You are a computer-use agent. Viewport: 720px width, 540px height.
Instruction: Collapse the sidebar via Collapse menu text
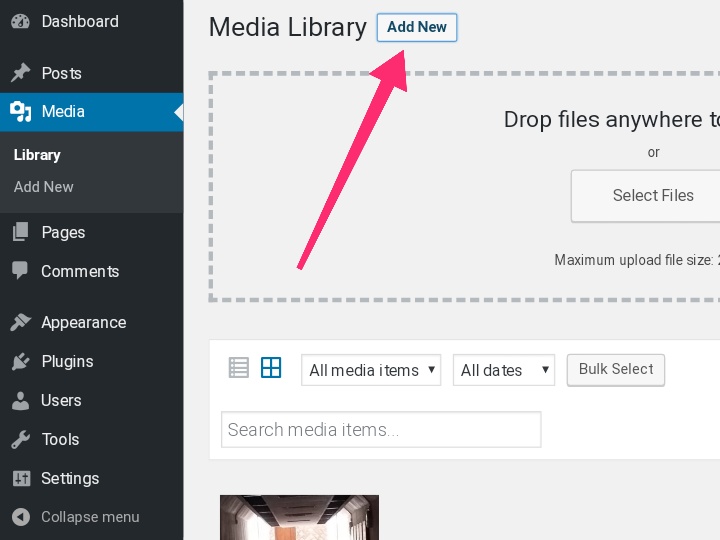(x=90, y=517)
